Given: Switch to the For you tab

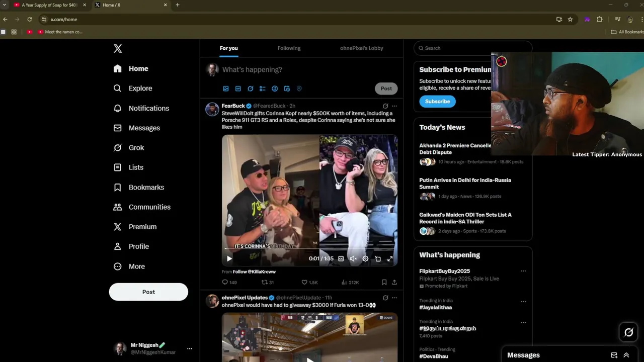Looking at the screenshot, I should point(228,48).
